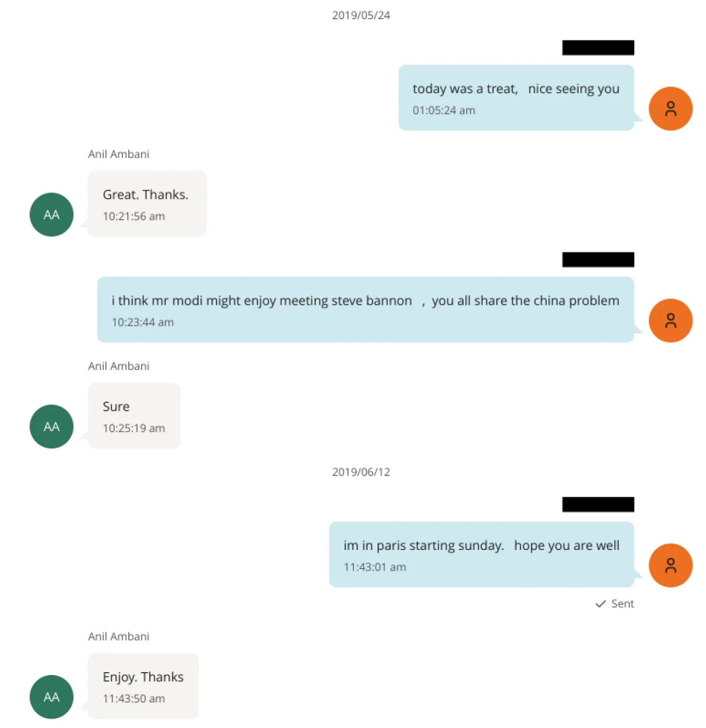Image resolution: width=706 pixels, height=728 pixels.
Task: Click the checkmark icon next to Sent
Action: (600, 604)
